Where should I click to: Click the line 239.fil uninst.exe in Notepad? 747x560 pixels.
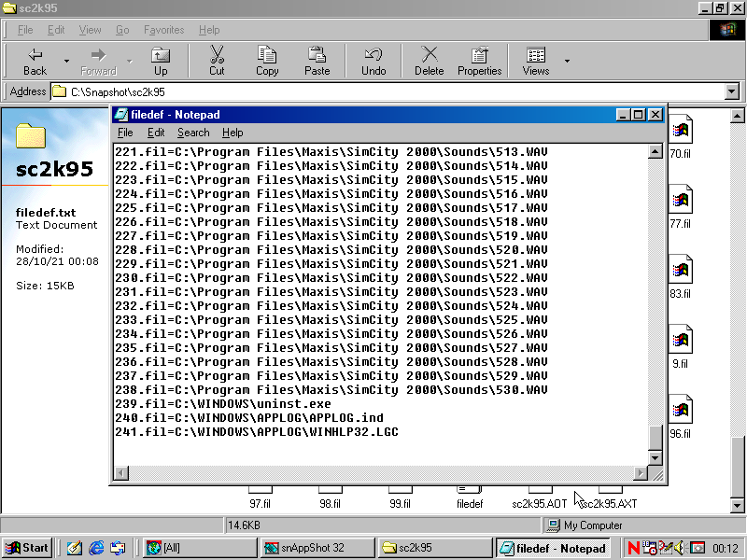(223, 404)
